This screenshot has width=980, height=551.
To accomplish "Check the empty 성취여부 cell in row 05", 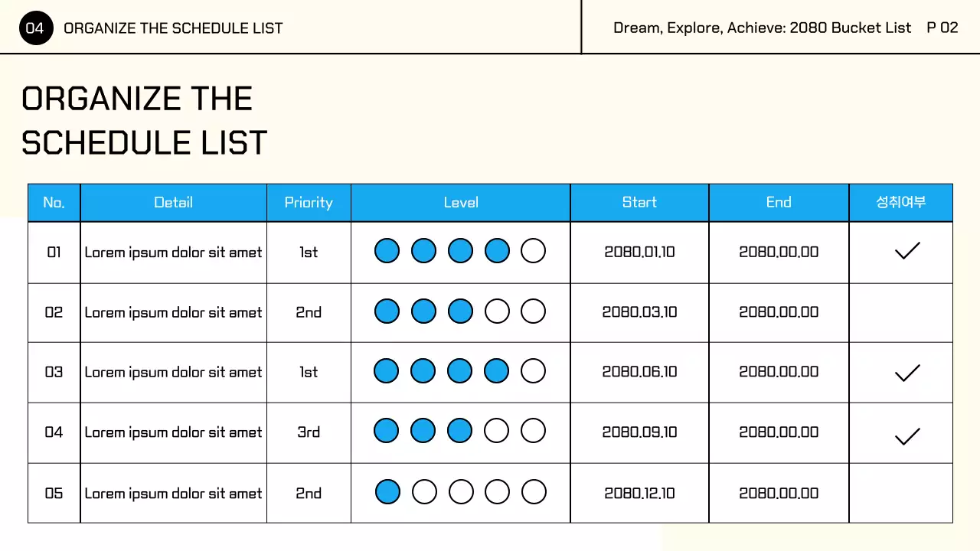I will coord(900,493).
